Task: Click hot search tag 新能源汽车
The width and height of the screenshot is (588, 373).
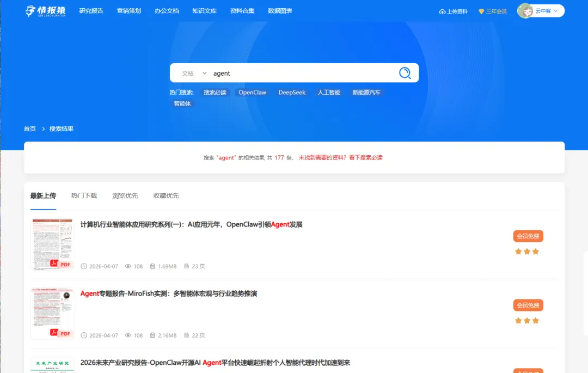Action: (x=366, y=92)
